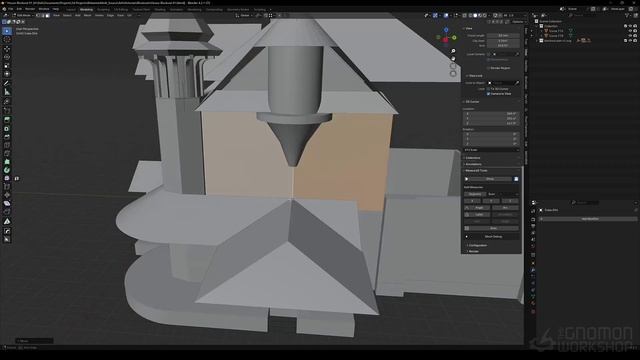Click the Mesh Debug button
The image size is (640, 360).
[493, 237]
